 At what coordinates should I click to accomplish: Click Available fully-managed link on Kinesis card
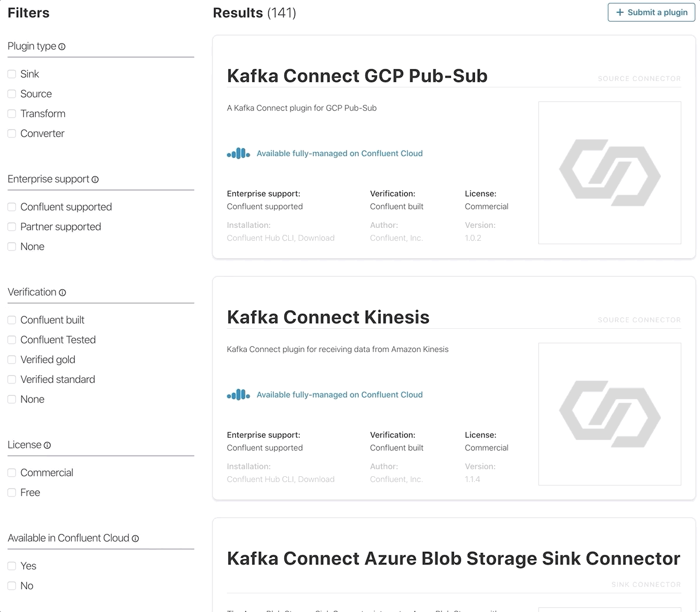(339, 395)
